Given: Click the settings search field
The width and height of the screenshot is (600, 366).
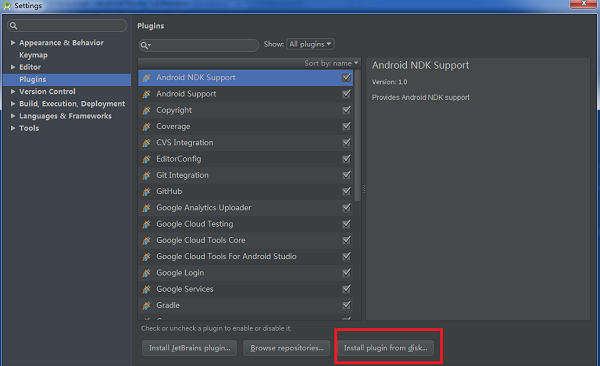Looking at the screenshot, I should (67, 26).
